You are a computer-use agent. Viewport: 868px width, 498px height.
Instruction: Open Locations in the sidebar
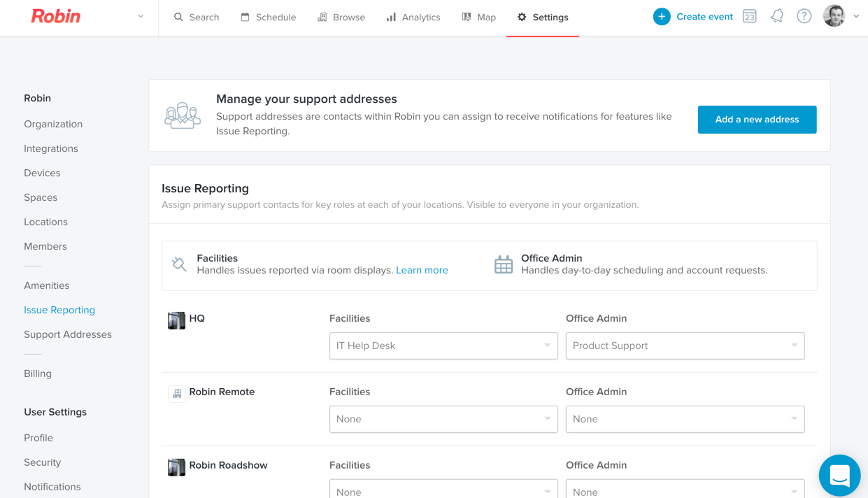pyautogui.click(x=45, y=222)
